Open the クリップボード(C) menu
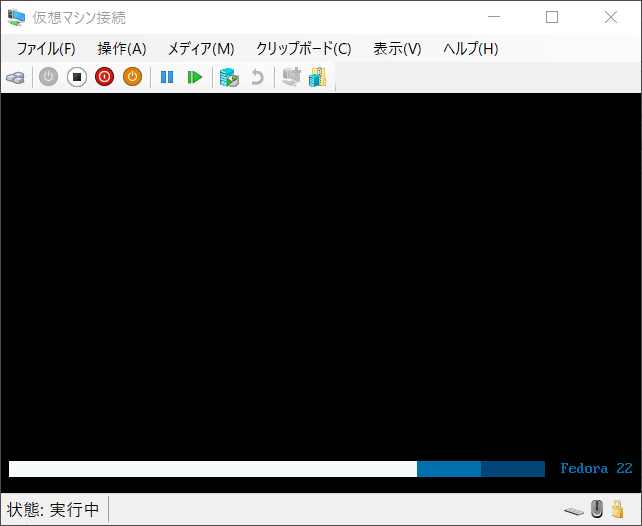This screenshot has height=526, width=642. pos(303,49)
